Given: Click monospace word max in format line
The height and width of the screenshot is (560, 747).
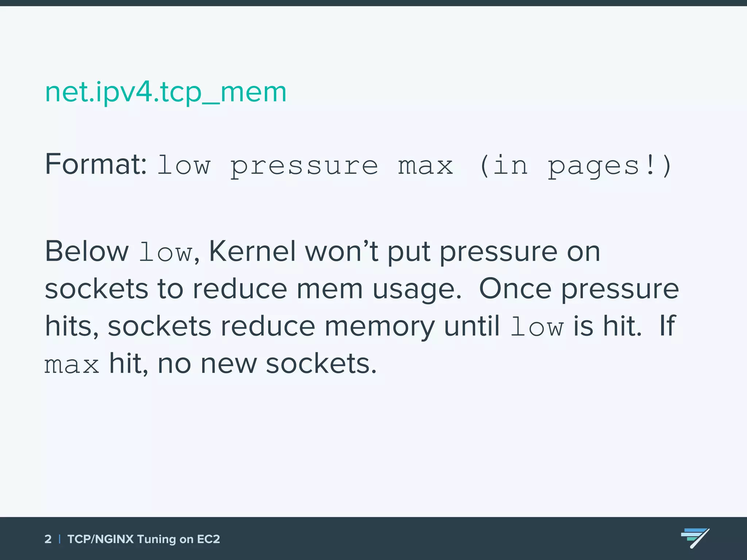Looking at the screenshot, I should pyautogui.click(x=425, y=166).
